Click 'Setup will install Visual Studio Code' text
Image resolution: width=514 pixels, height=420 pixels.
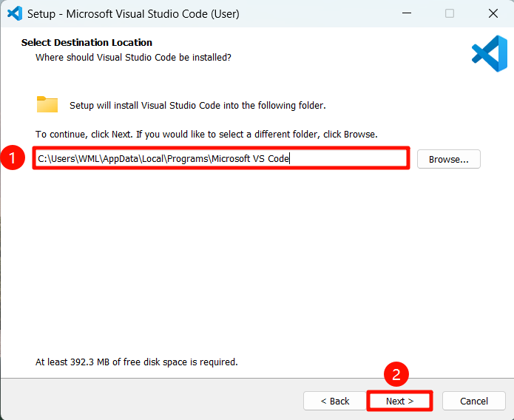click(x=197, y=106)
